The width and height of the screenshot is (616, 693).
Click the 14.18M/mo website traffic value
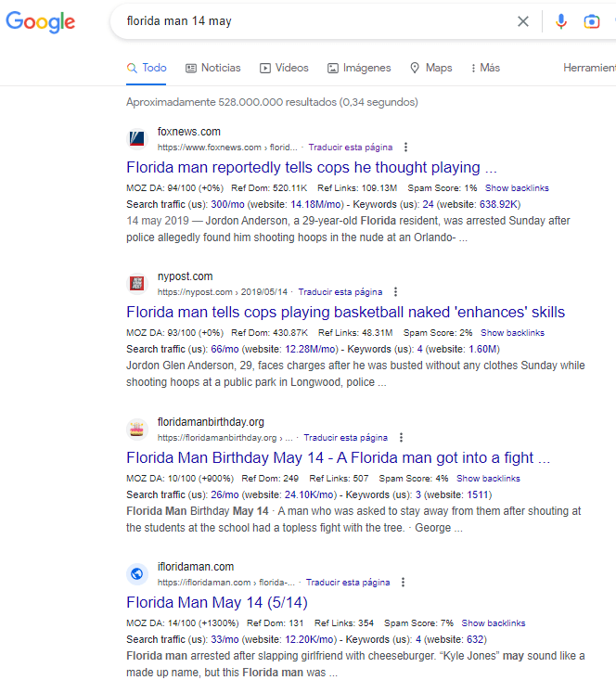tap(315, 204)
